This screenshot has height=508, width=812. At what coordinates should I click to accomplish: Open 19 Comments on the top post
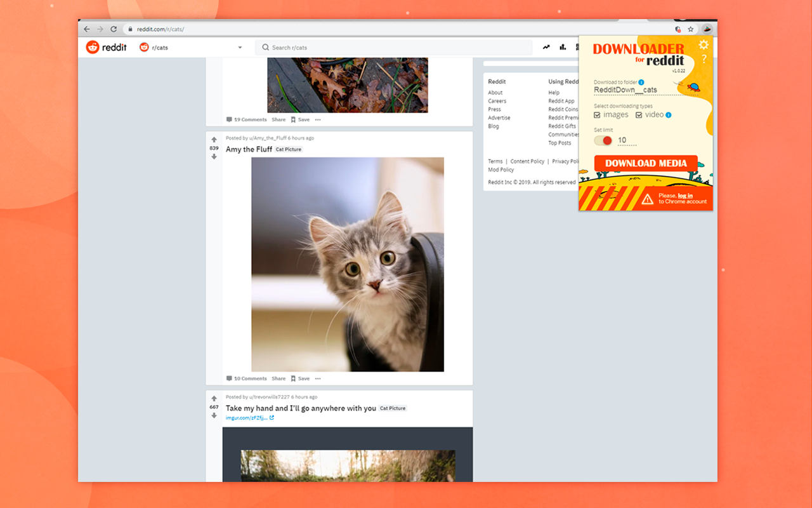[246, 119]
